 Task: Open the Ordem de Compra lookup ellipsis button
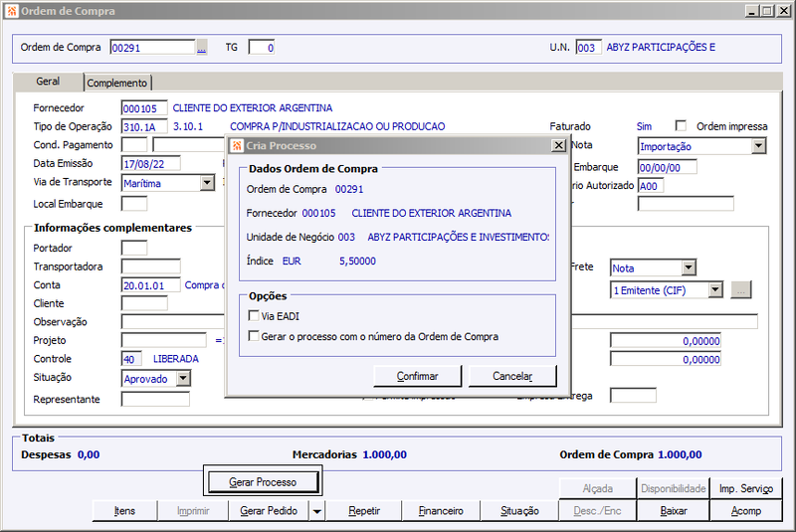coord(202,47)
